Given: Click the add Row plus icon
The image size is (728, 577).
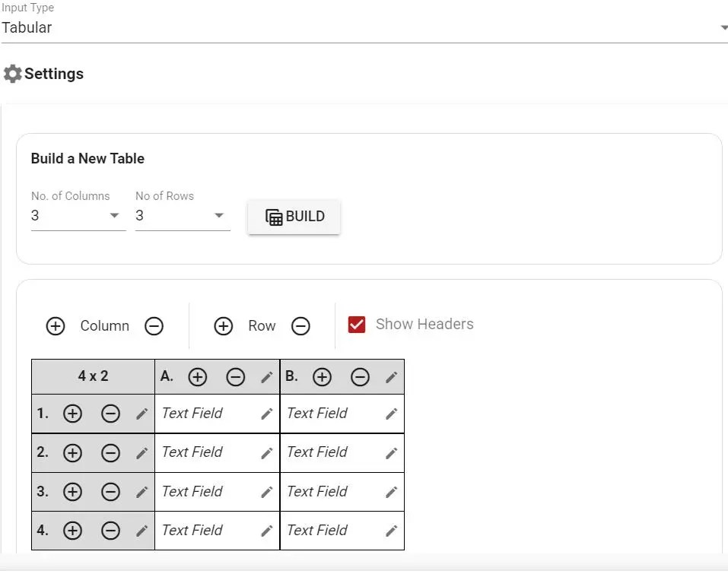Looking at the screenshot, I should 223,325.
